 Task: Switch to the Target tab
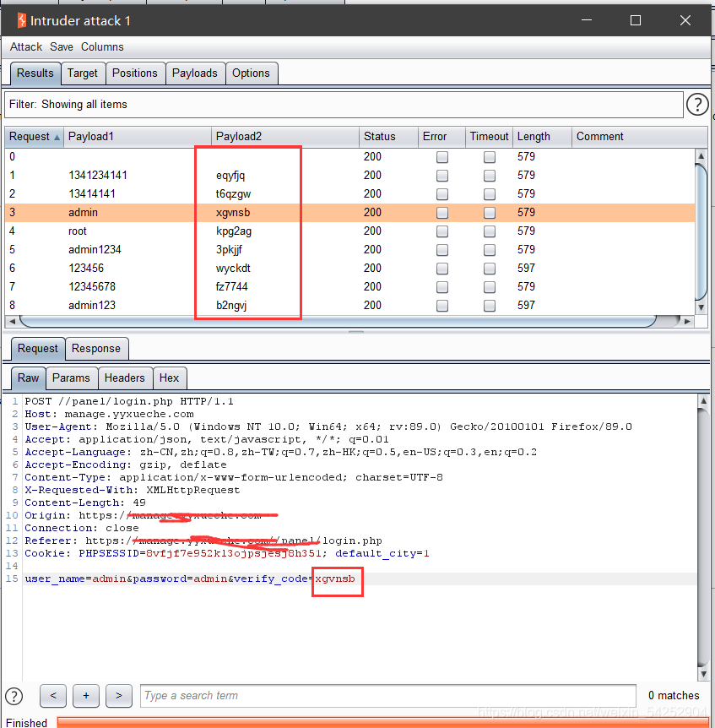pos(83,73)
